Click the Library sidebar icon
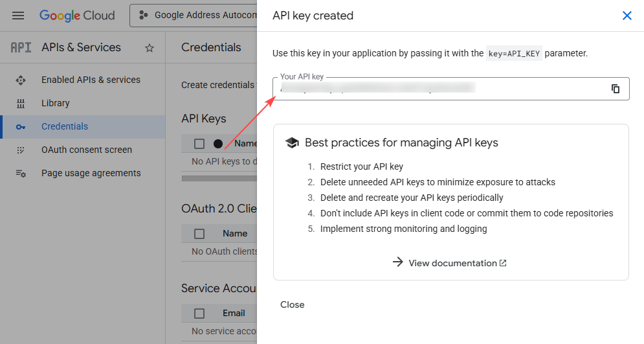The width and height of the screenshot is (644, 344). (21, 103)
